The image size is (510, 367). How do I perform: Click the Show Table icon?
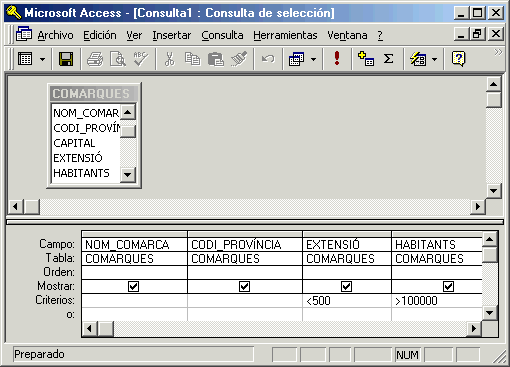coord(366,59)
